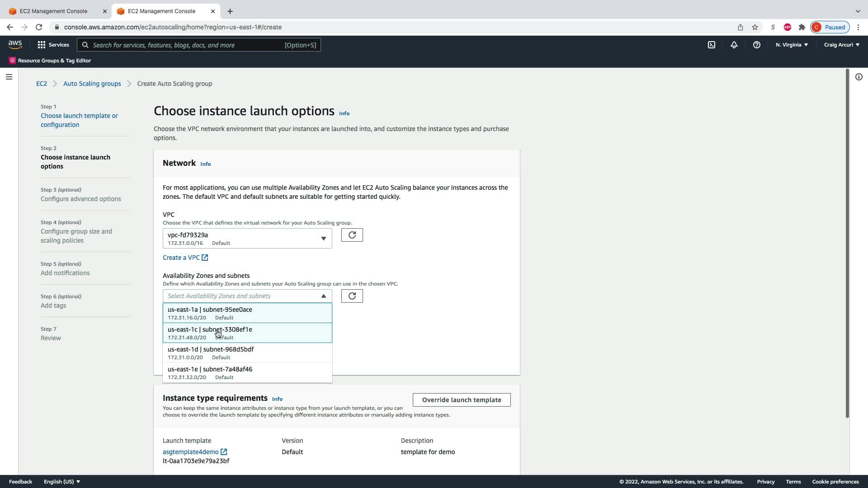Go to Step 1 Choose launch template

(x=79, y=120)
